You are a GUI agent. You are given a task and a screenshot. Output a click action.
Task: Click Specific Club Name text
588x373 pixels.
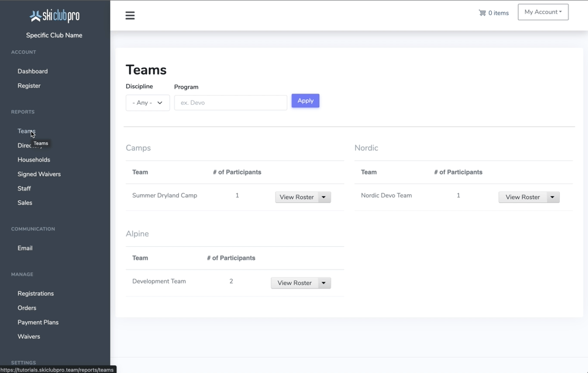54,36
